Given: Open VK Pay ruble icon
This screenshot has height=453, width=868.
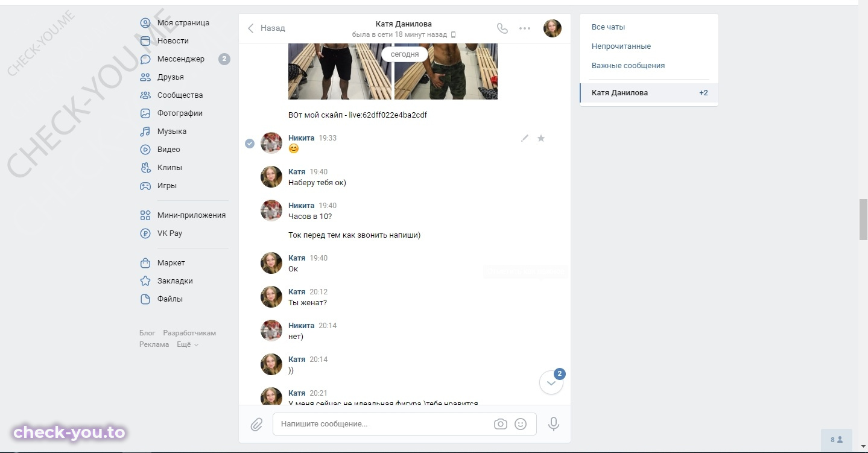Looking at the screenshot, I should [x=145, y=233].
